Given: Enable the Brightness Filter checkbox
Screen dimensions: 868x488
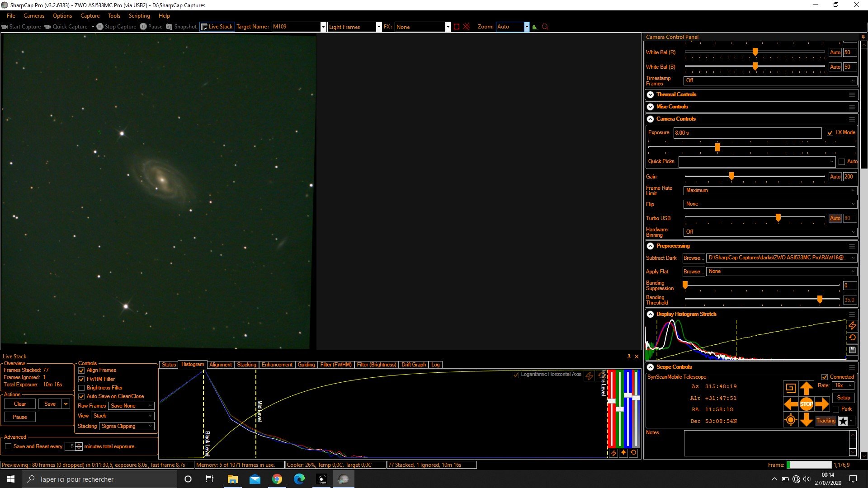Looking at the screenshot, I should [x=81, y=388].
